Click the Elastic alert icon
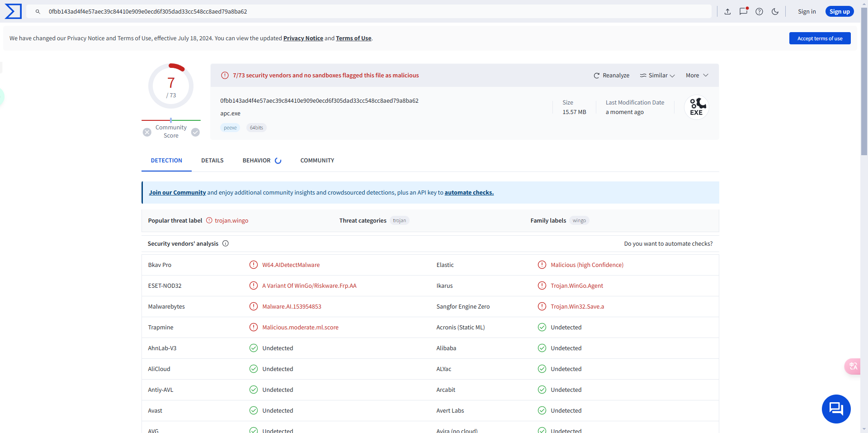Image resolution: width=868 pixels, height=433 pixels. coord(542,265)
